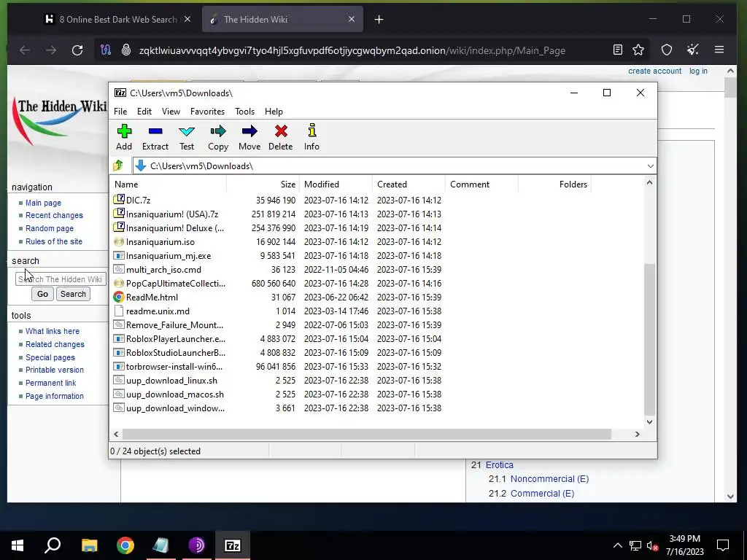Bookmark this page with the star icon

(x=638, y=50)
